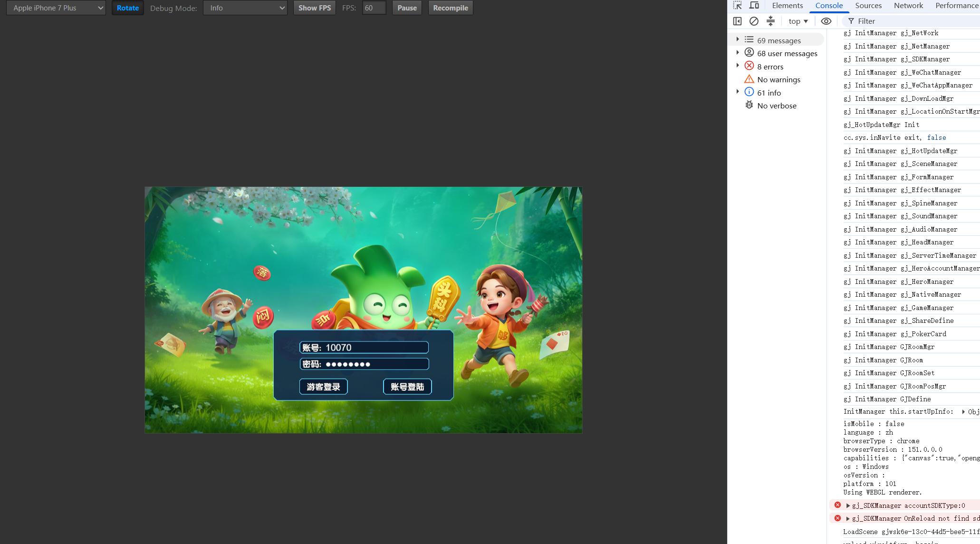Click the password field 密码
Image resolution: width=980 pixels, height=544 pixels.
tap(364, 364)
